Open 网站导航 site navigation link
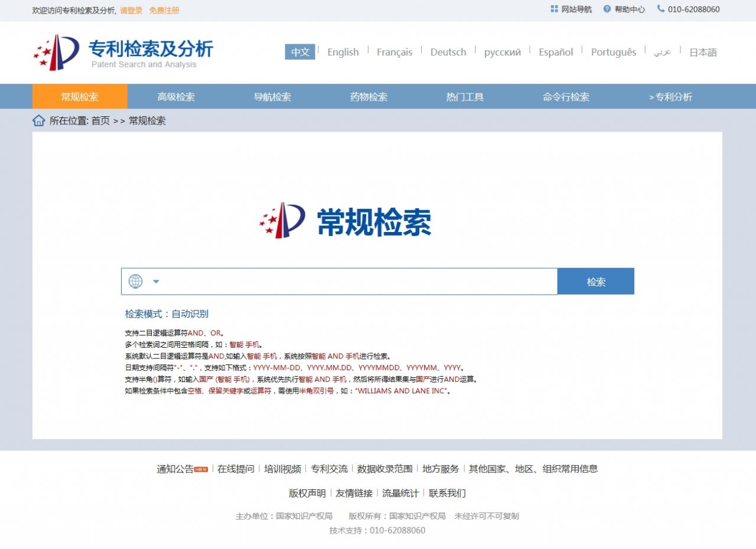The height and width of the screenshot is (549, 756). [576, 9]
